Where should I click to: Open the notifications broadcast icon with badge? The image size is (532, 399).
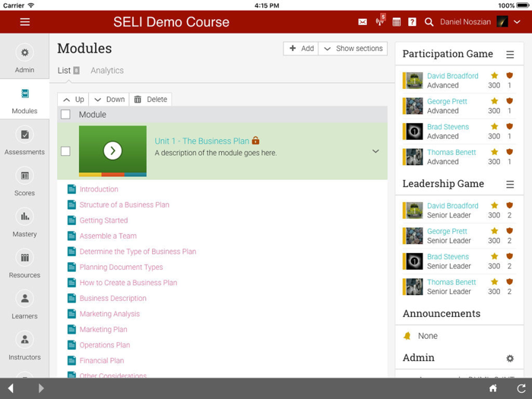pyautogui.click(x=380, y=21)
